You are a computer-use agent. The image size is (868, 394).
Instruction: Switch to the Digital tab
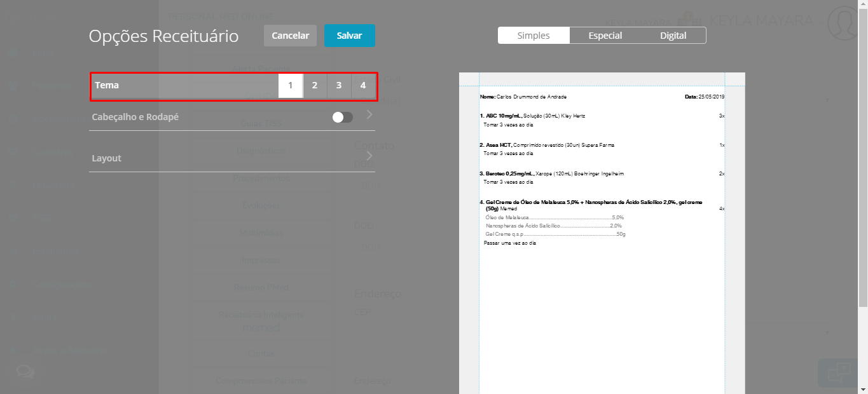click(x=673, y=36)
